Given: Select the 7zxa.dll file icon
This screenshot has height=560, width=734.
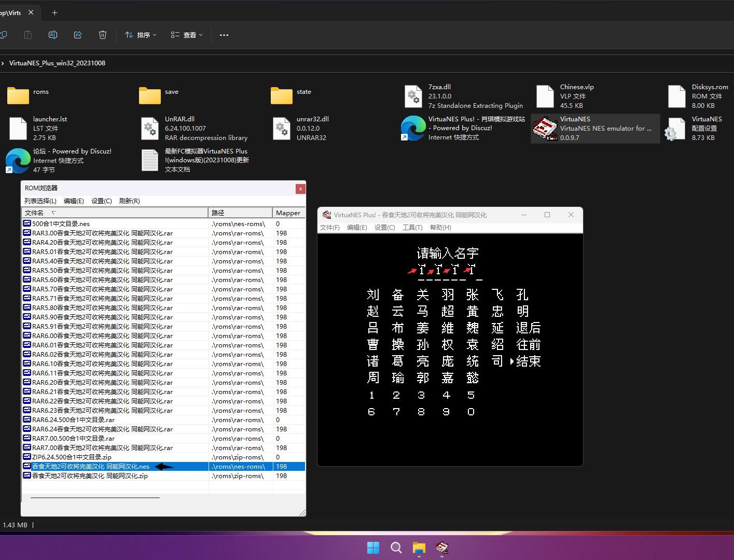Looking at the screenshot, I should (413, 96).
